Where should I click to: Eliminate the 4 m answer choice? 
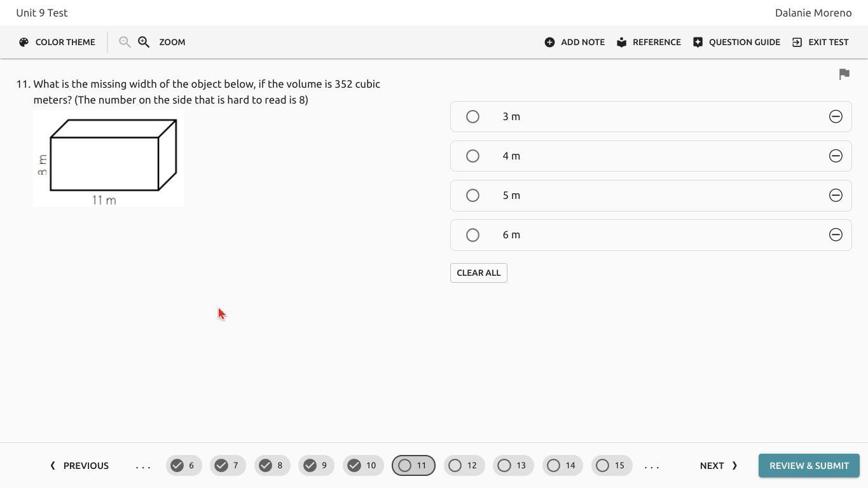[x=836, y=156]
